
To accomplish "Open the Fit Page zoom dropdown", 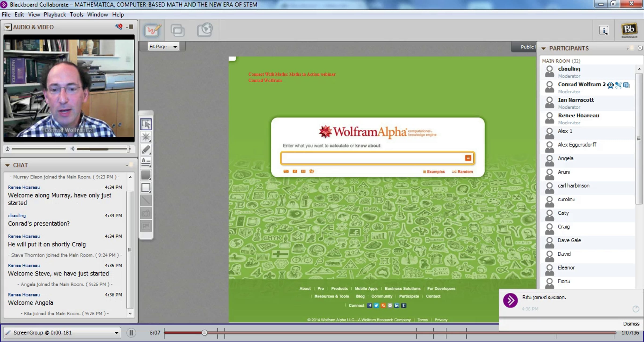I will pos(163,47).
